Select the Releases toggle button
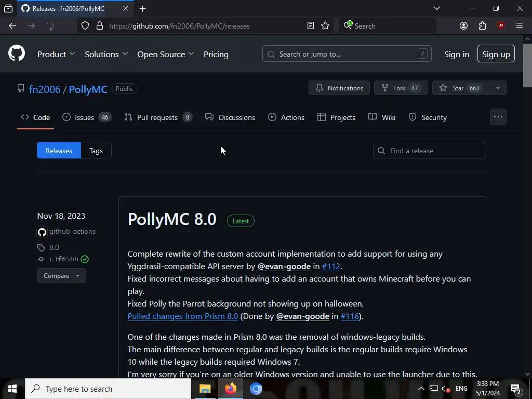The height and width of the screenshot is (399, 532). [x=59, y=150]
